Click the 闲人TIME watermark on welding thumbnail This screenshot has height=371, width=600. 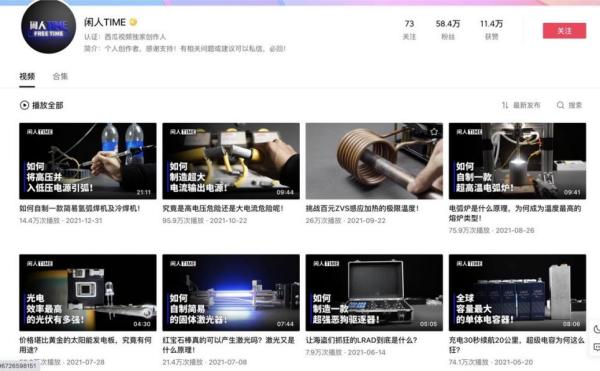click(39, 132)
